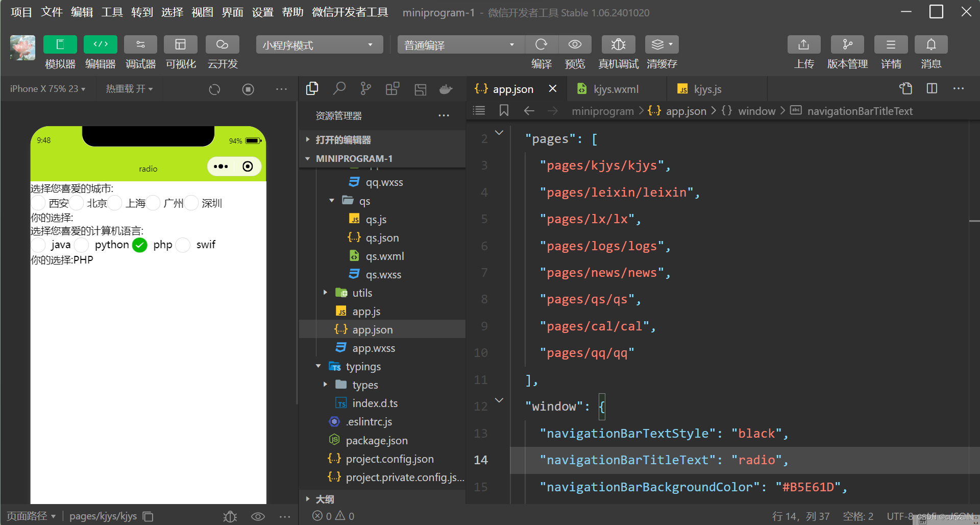Select the python radio button
This screenshot has width=980, height=525.
click(82, 245)
